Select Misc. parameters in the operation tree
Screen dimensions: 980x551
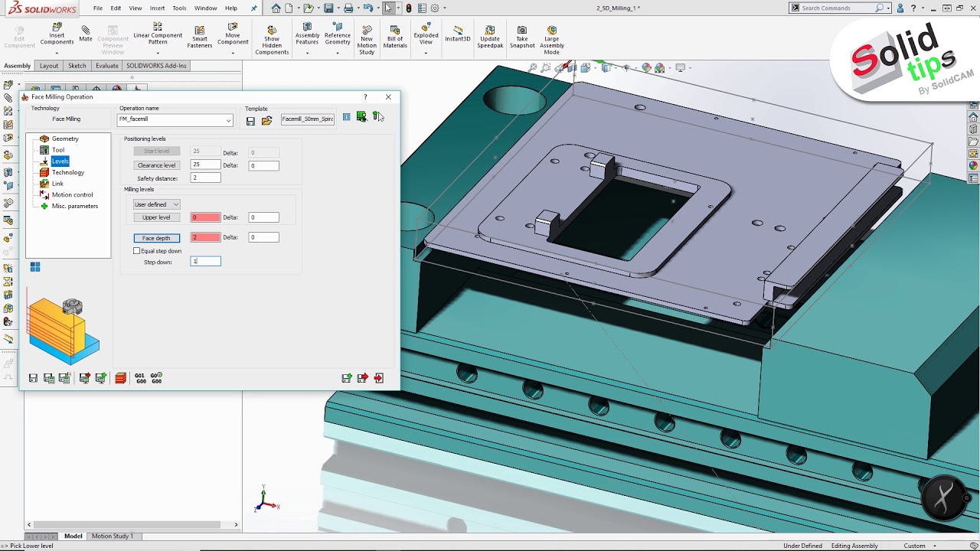click(74, 206)
